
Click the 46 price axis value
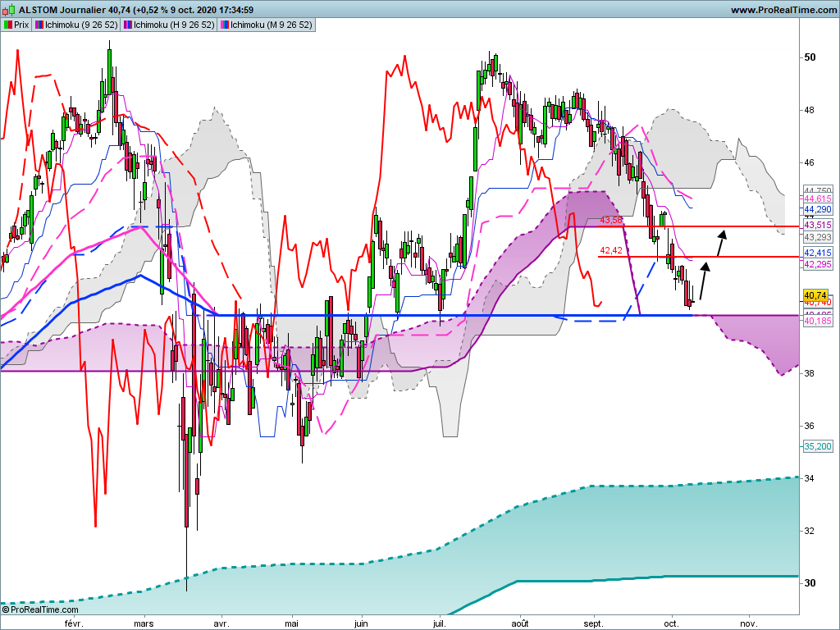coord(810,162)
